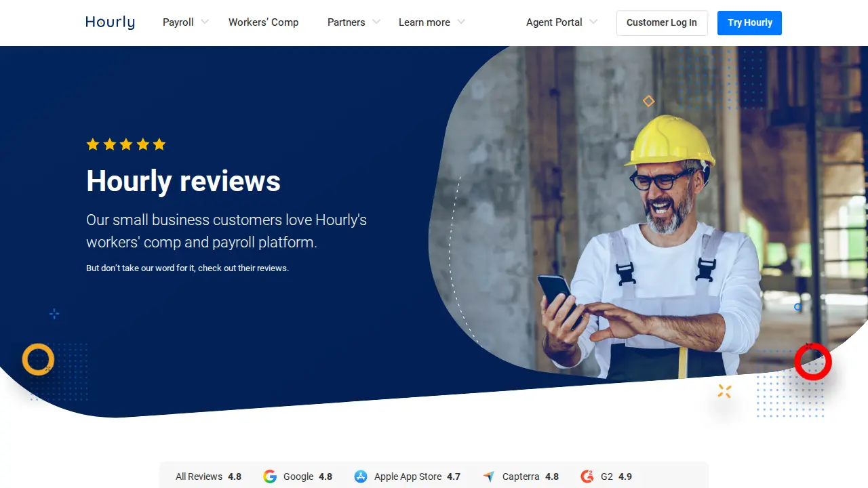Select the All Reviews 4.8 tab
Screen dimensions: 868x488
208,476
